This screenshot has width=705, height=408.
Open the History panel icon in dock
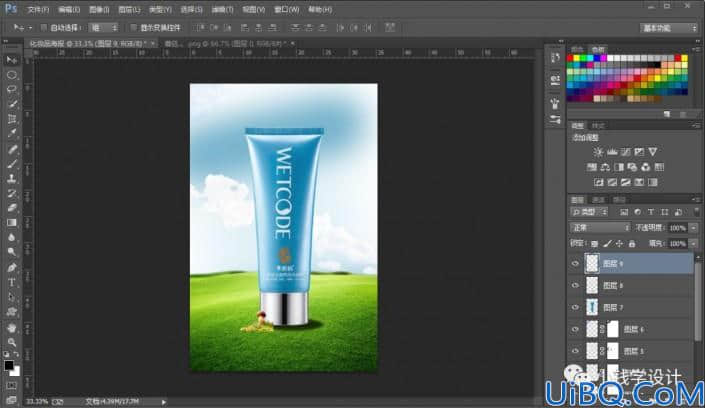tap(555, 58)
